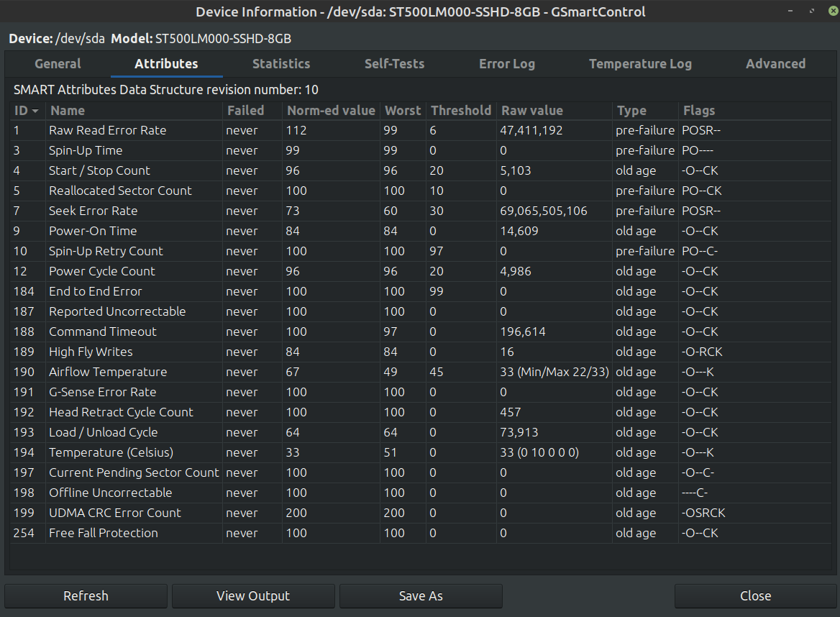Select the Raw Read Error Rate row
The image size is (840, 617).
(421, 130)
